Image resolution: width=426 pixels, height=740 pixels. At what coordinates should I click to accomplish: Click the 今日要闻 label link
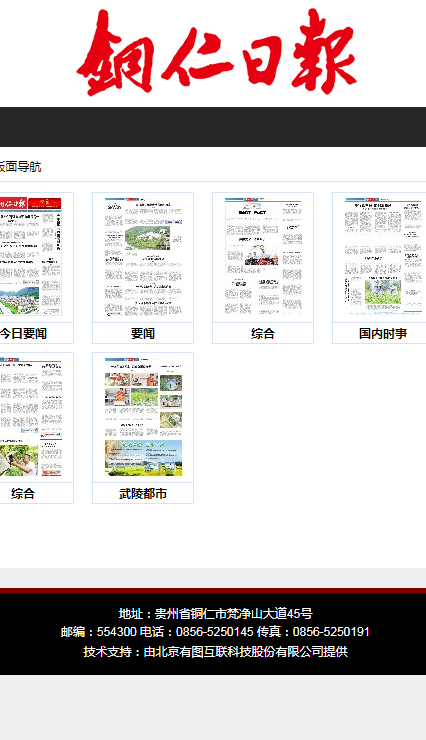click(x=23, y=334)
